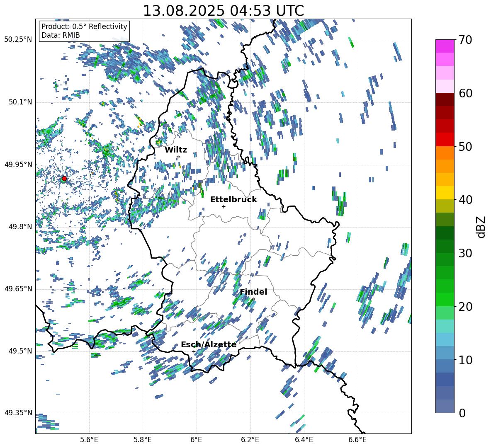The image size is (491, 448).
Task: Click the title 13.08.2025 04:53 UTC
Action: (223, 11)
